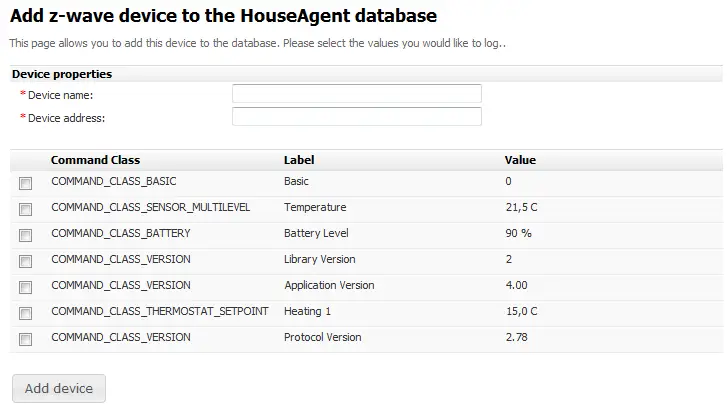The height and width of the screenshot is (411, 727).
Task: Click the Device properties section header
Action: click(62, 74)
